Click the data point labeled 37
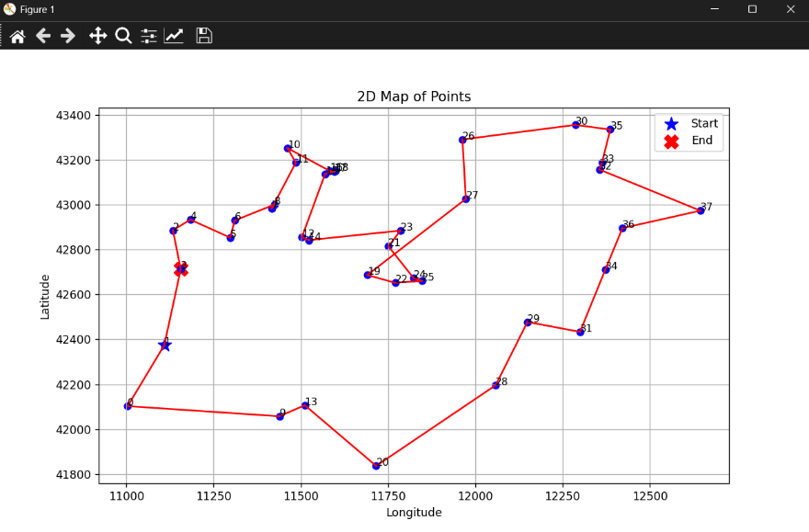This screenshot has height=532, width=809. 701,210
